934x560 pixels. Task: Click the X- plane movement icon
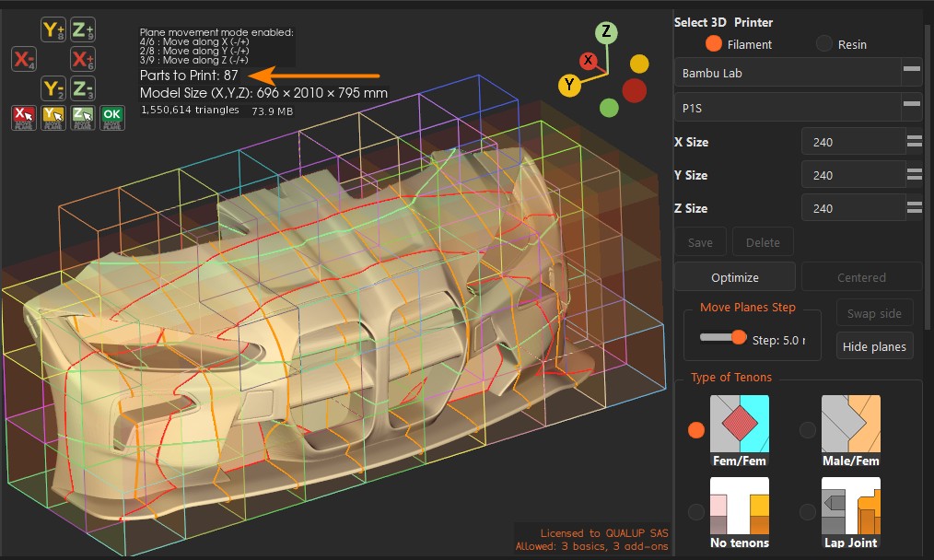pyautogui.click(x=24, y=59)
